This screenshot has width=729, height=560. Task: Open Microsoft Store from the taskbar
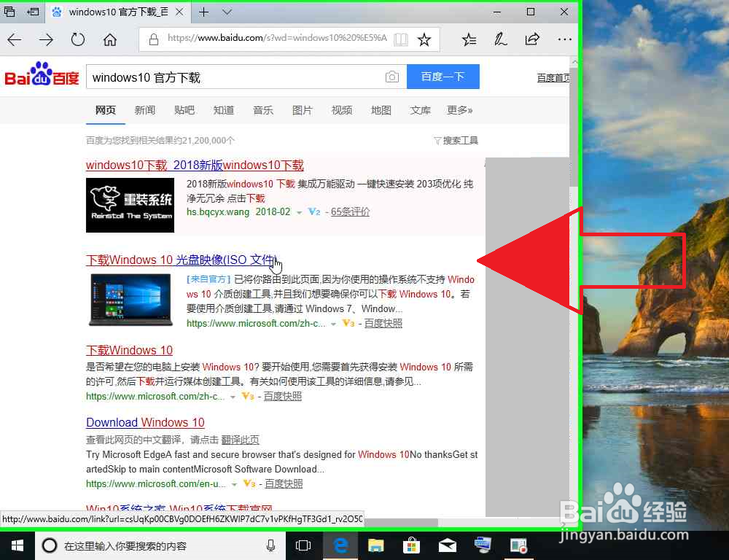coord(411,546)
